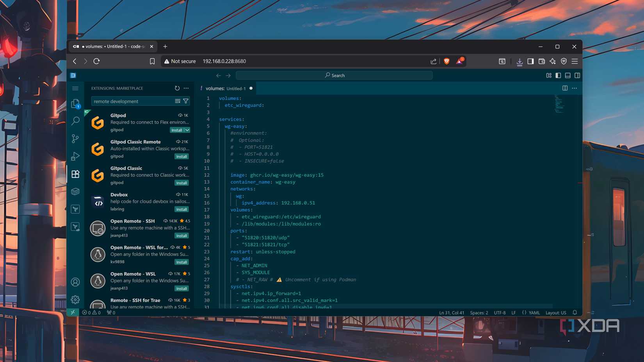Open the extensions filter dropdown
Image resolution: width=644 pixels, height=362 pixels.
click(x=186, y=101)
